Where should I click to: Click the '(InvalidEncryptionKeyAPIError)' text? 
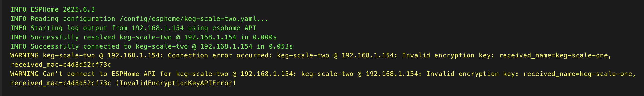[x=176, y=83]
